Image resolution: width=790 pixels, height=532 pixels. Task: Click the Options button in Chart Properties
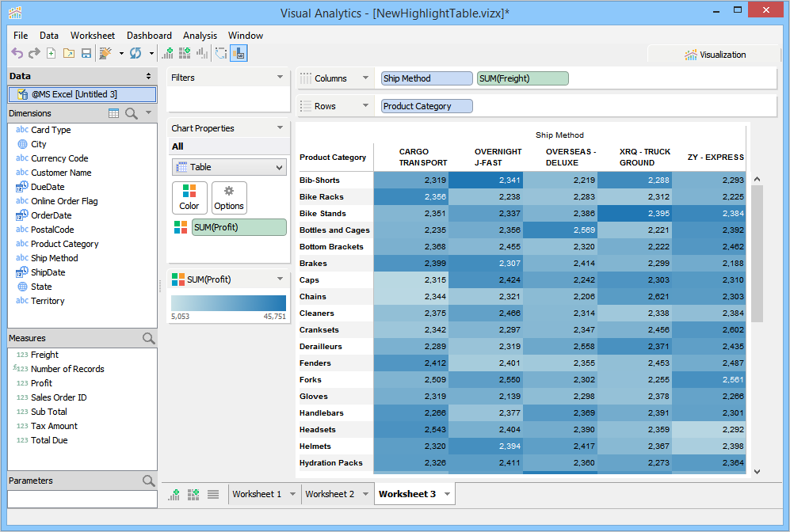coord(229,197)
